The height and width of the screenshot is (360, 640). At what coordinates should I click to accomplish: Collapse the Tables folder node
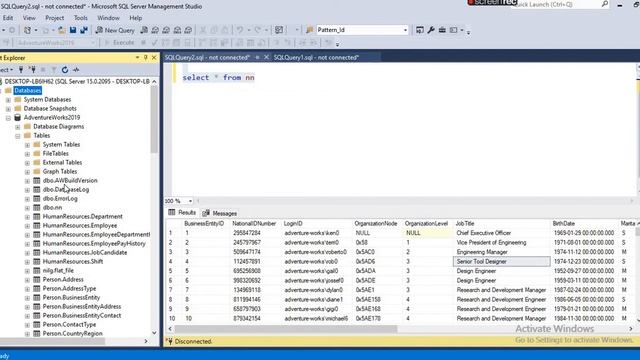(x=18, y=136)
